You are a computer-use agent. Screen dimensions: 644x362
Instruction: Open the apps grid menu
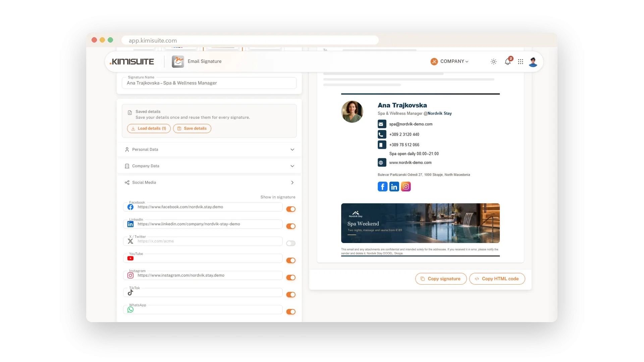click(520, 62)
